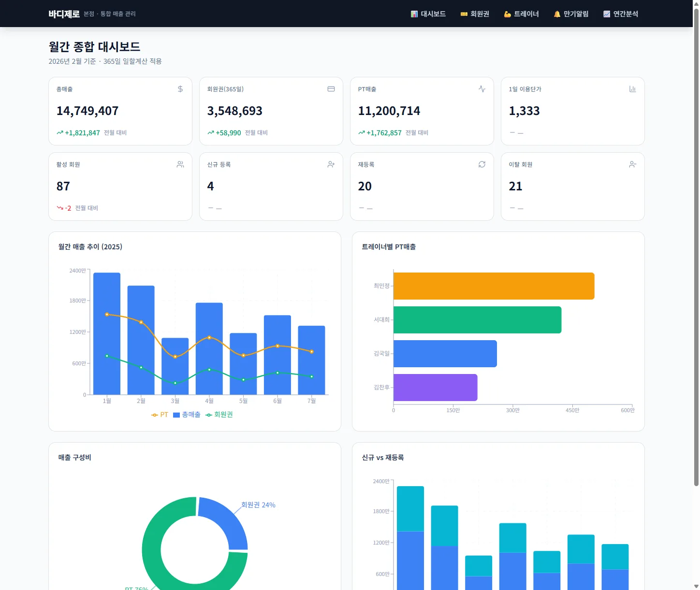Viewport: 700px width, 590px height.
Task: Click the PT legend entry under the monthly chart
Action: (x=160, y=415)
